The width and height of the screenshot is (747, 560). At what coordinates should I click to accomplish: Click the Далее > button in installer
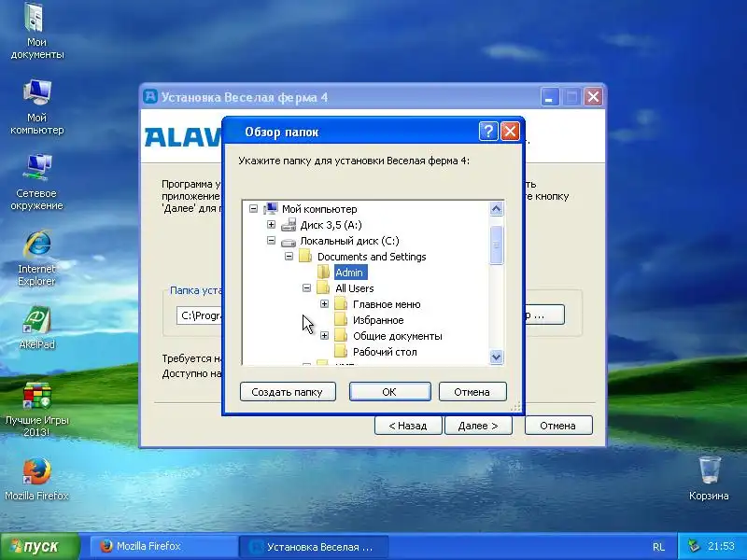point(478,426)
